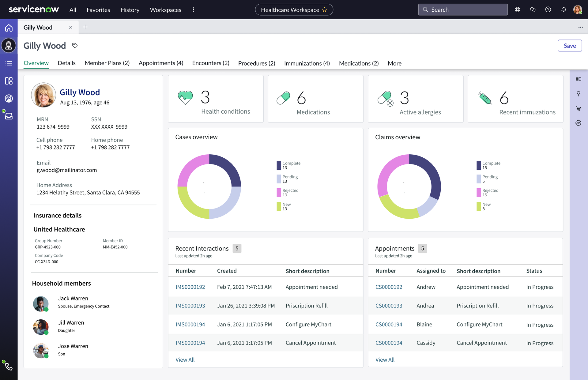
Task: Click the list view icon in sidebar
Action: point(9,63)
